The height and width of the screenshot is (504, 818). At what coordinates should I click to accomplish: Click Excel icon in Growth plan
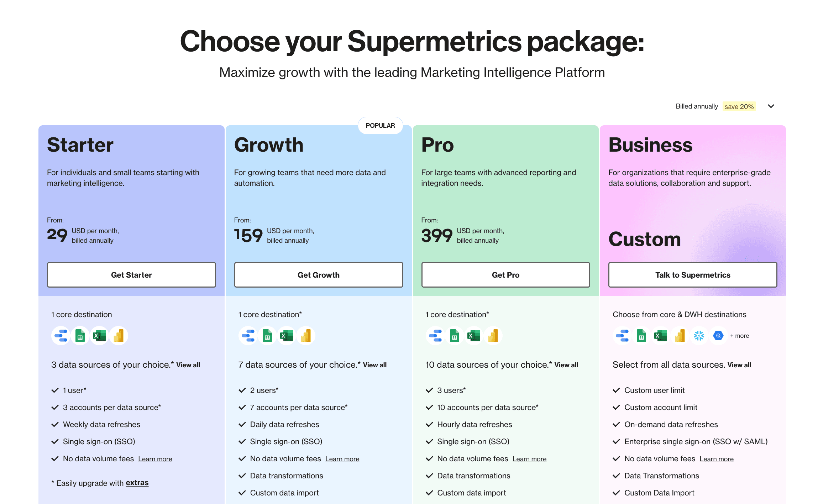coord(287,336)
